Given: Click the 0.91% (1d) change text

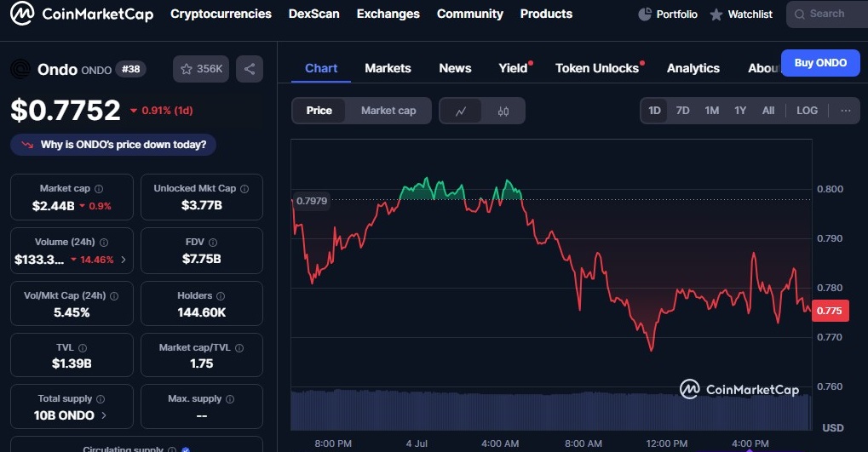Looking at the screenshot, I should 167,111.
